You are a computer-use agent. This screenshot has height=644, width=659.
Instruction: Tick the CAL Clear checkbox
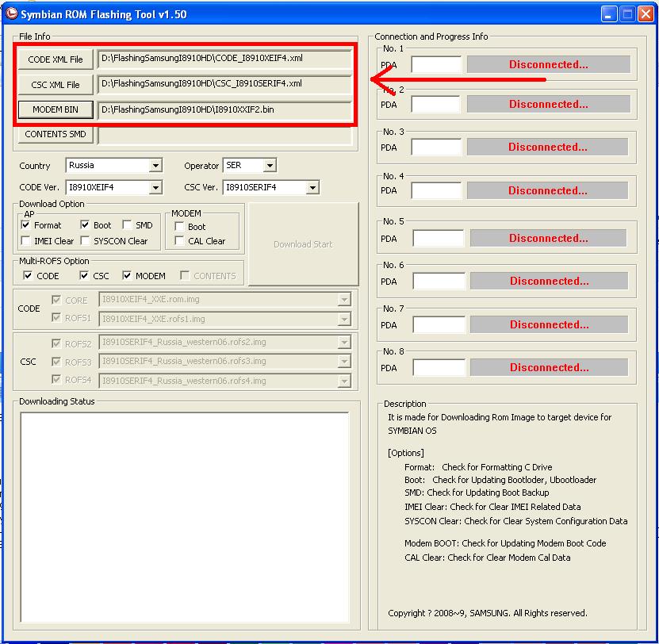pyautogui.click(x=179, y=241)
